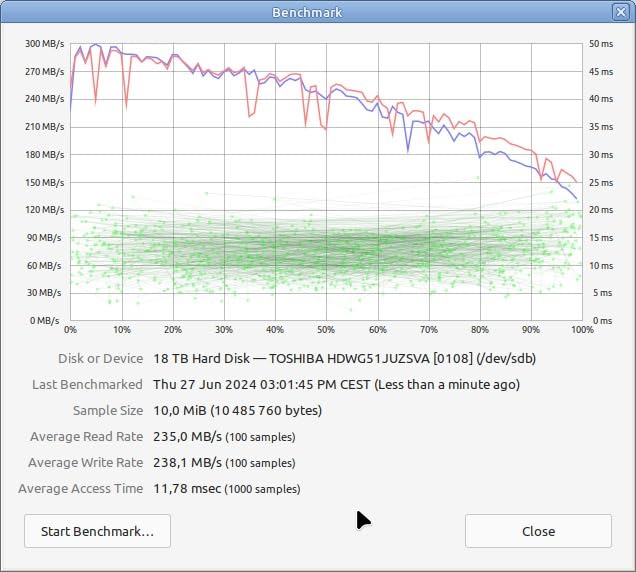
Task: Click the sample size value '10,0 MiB'
Action: pos(180,411)
